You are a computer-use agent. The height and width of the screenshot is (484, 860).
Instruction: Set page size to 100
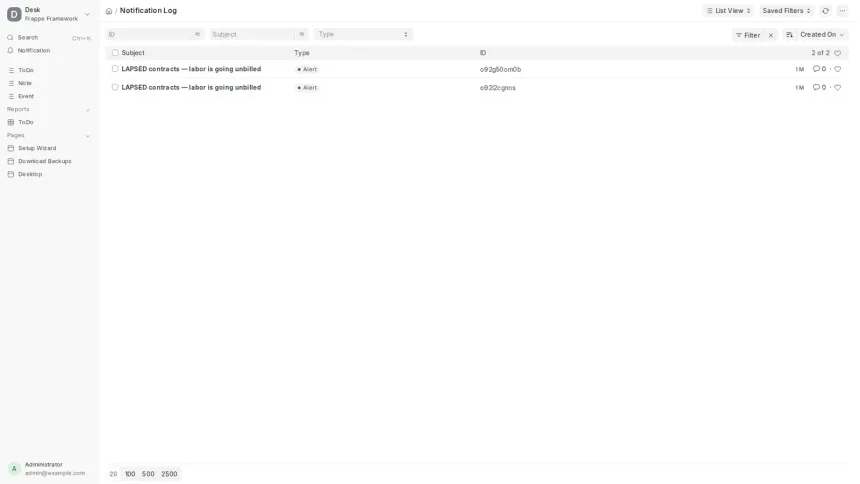[130, 474]
